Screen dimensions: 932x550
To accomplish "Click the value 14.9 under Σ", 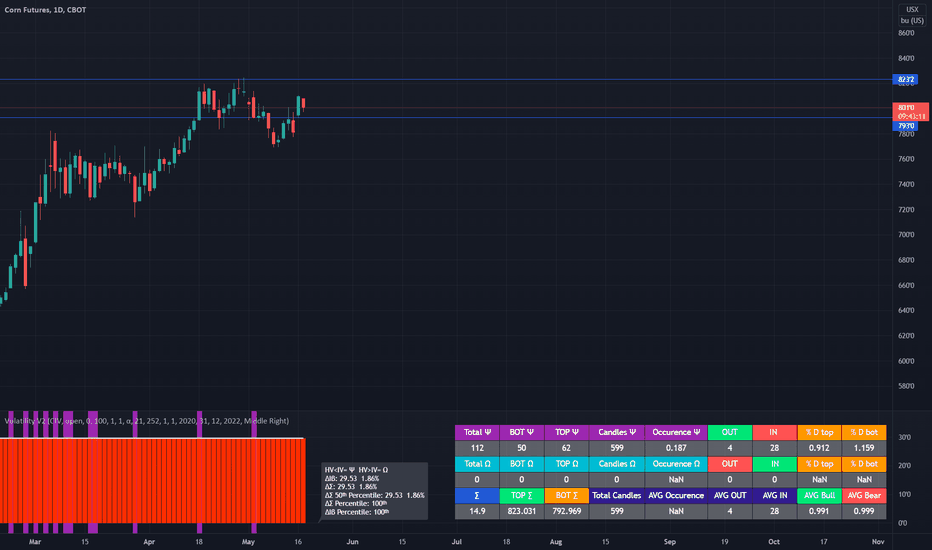I will [477, 511].
